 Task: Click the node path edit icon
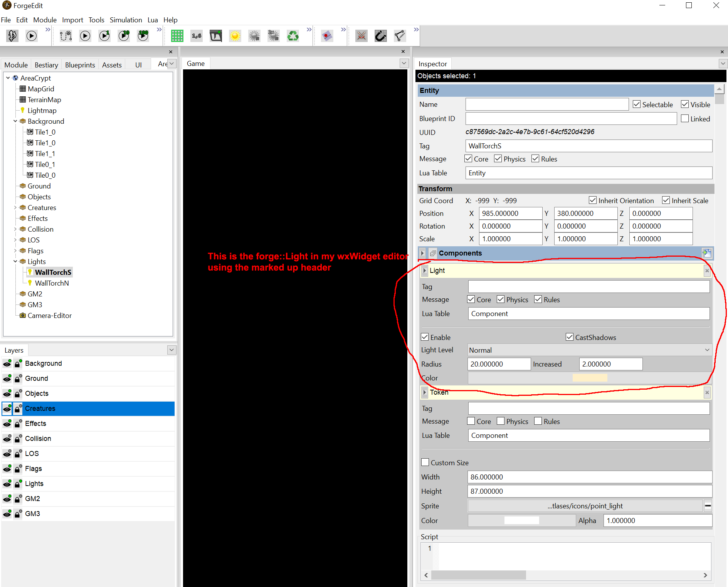(400, 36)
